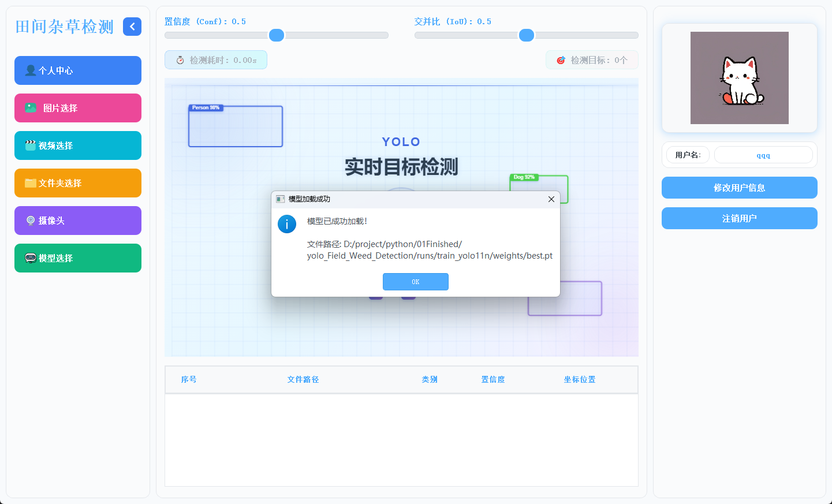Click the 类别 column header
The width and height of the screenshot is (832, 504).
(x=430, y=379)
